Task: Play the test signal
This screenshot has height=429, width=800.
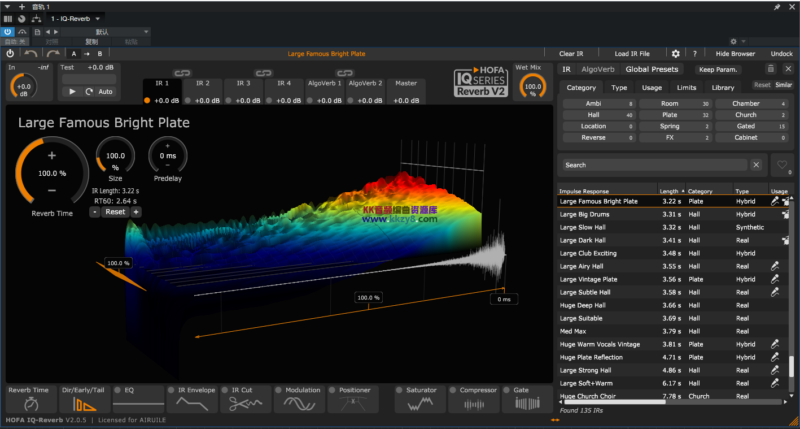Action: click(72, 91)
